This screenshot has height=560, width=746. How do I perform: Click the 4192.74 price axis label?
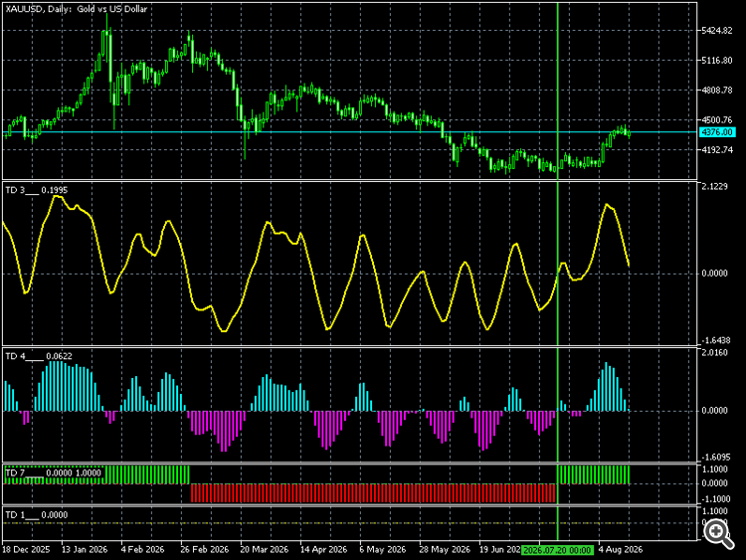(x=717, y=150)
